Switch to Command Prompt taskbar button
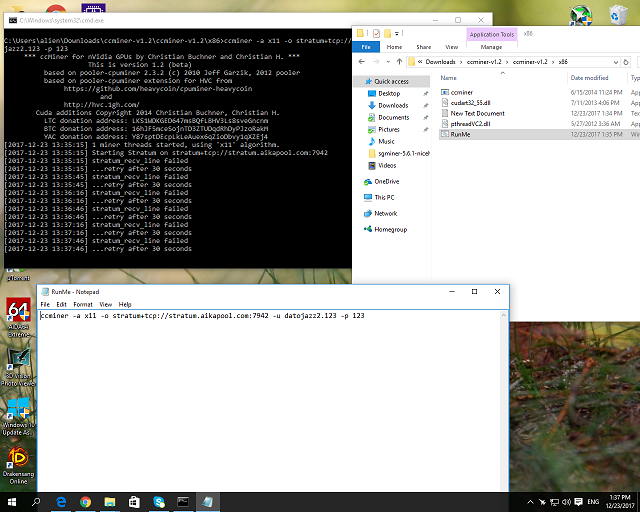 183,502
